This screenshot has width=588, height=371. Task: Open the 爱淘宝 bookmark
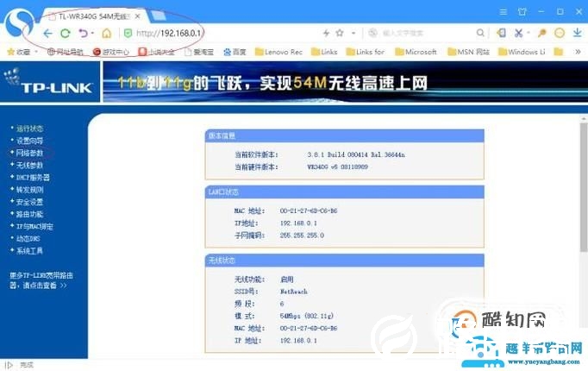point(199,52)
